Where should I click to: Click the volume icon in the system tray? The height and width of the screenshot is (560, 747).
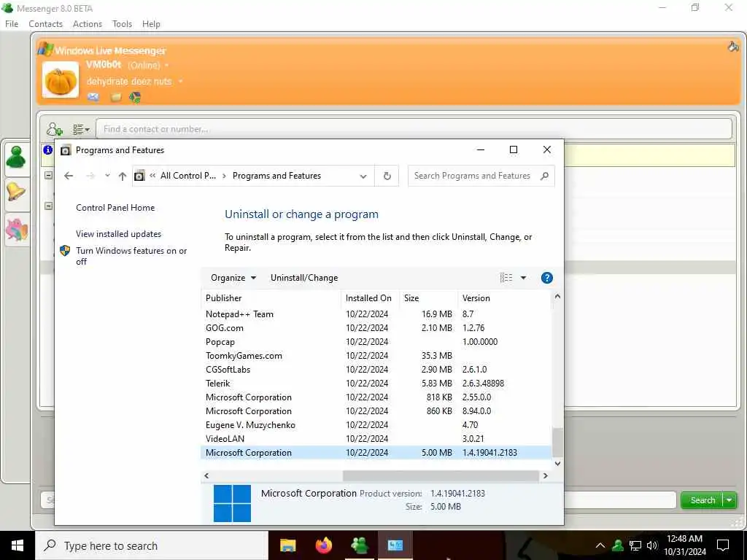652,545
